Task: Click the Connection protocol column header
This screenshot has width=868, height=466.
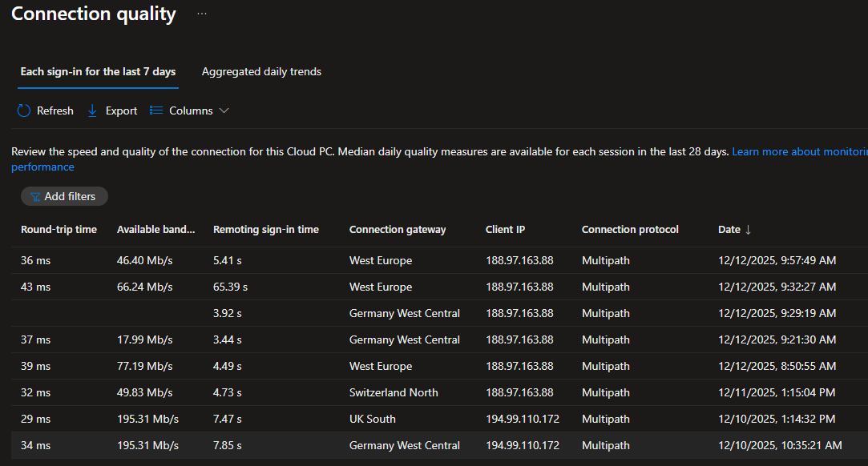Action: pos(630,230)
